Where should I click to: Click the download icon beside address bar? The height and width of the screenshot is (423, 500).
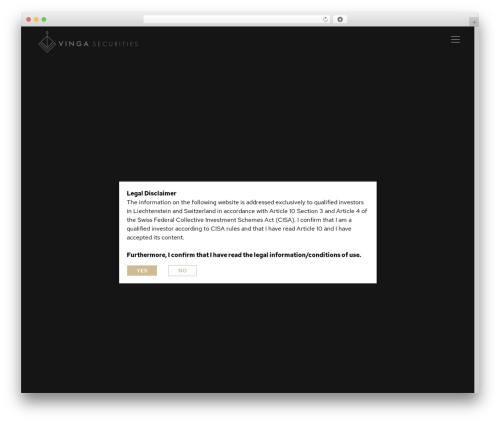[340, 19]
